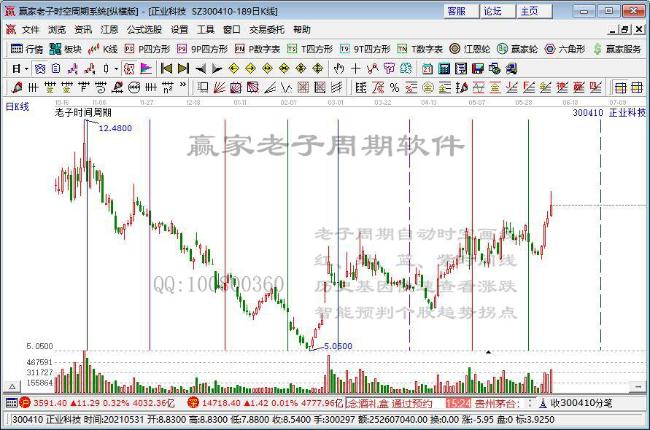This screenshot has width=650, height=430.
Task: Click the black left-pointing triangle
Action: point(201,68)
